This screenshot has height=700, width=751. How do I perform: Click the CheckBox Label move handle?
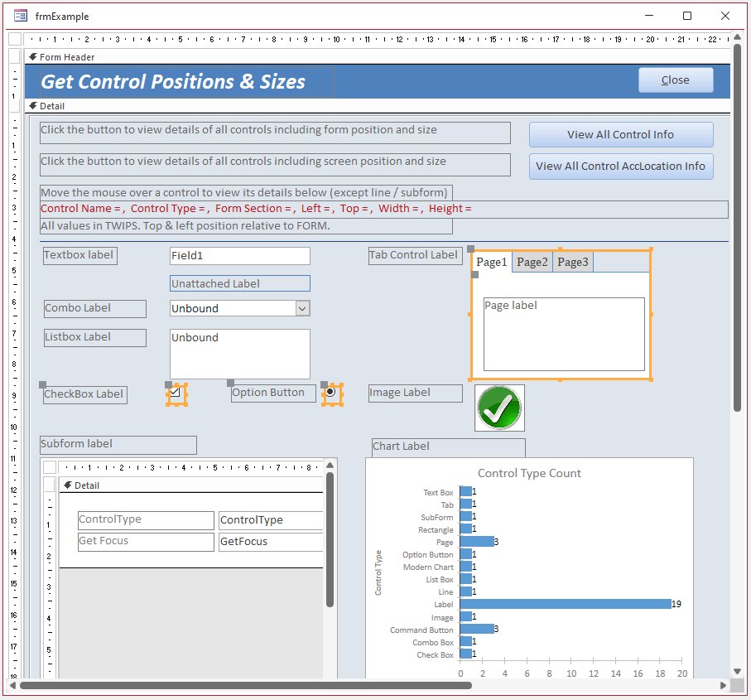(x=42, y=384)
